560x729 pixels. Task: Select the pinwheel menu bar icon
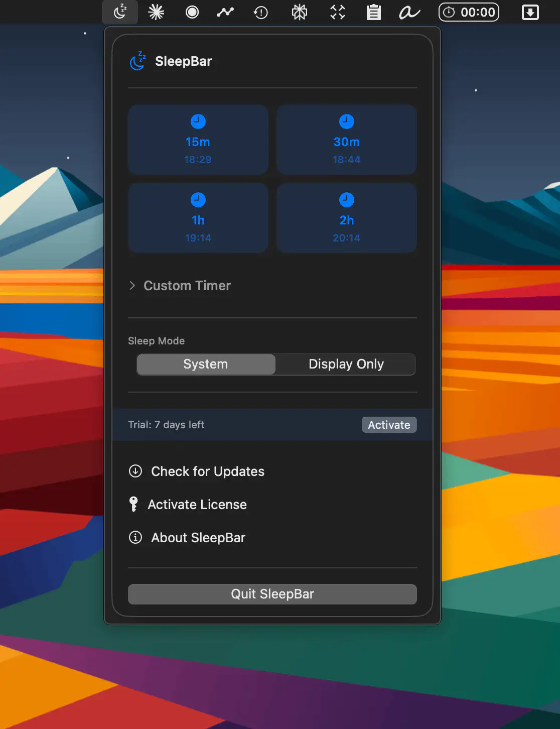tap(299, 12)
